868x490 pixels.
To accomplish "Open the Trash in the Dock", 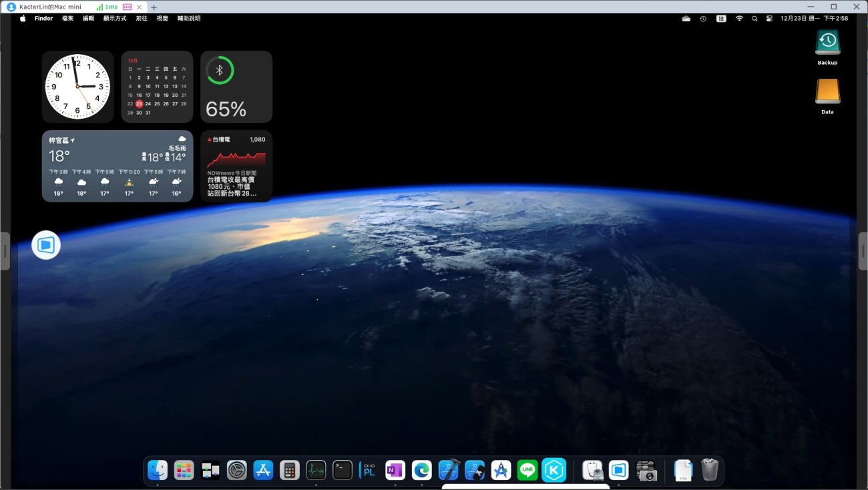I will tap(709, 470).
